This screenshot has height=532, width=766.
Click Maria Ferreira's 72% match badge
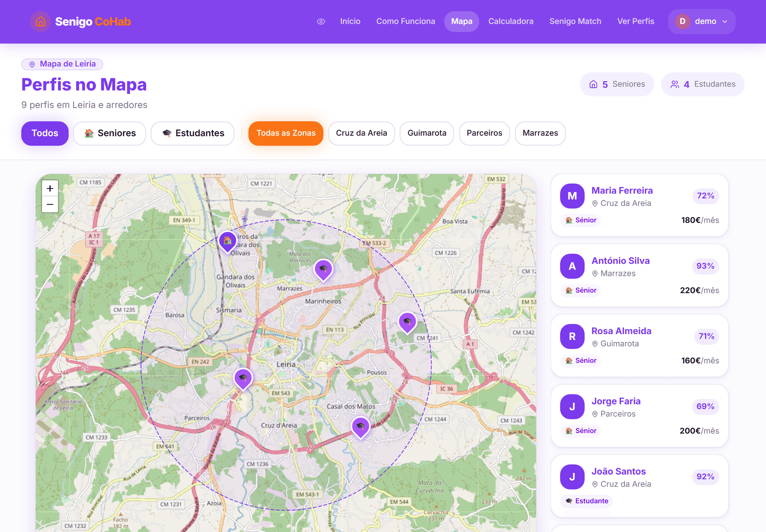coord(706,196)
